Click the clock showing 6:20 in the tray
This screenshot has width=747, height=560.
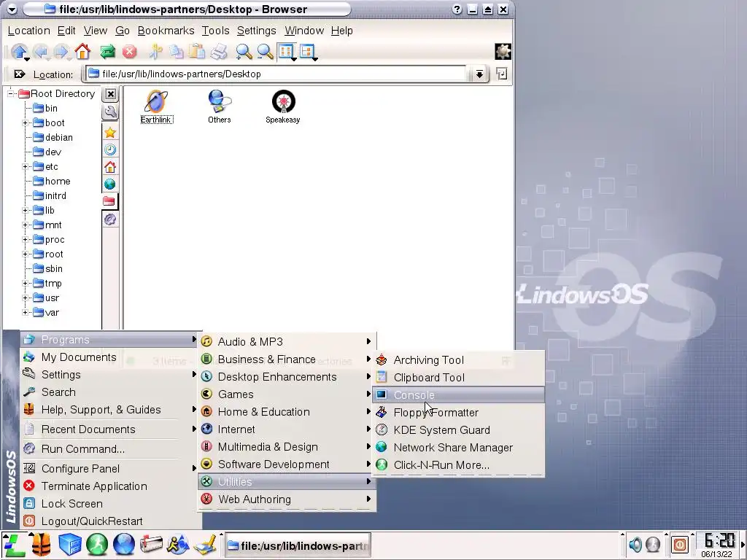click(x=719, y=540)
